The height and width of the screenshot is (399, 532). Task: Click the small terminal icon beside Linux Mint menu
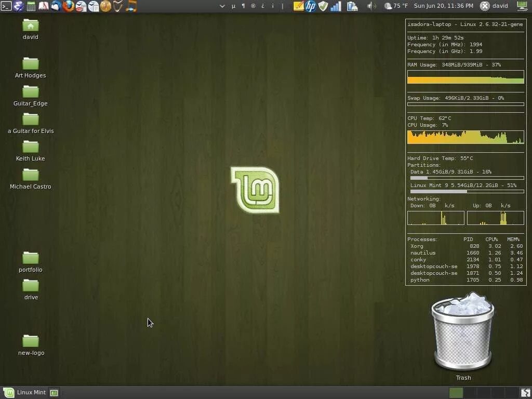pos(54,393)
